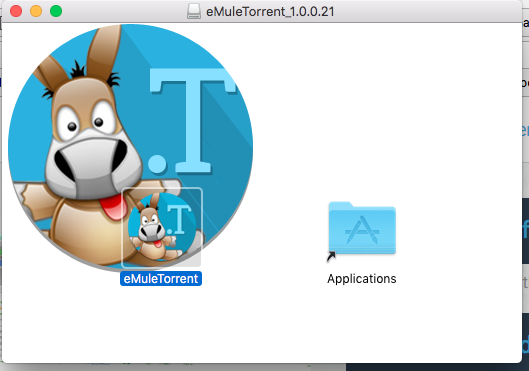
Task: Minimize the window with the yellow button
Action: coord(36,11)
